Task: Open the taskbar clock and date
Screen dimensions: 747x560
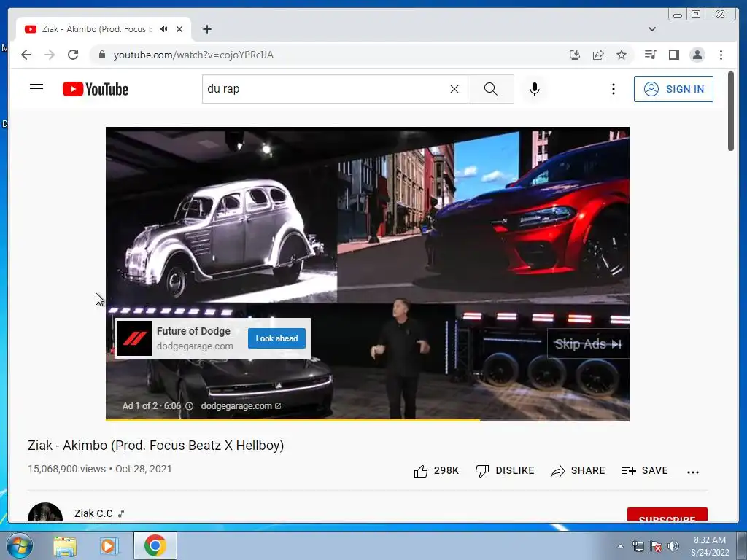Action: pyautogui.click(x=710, y=546)
